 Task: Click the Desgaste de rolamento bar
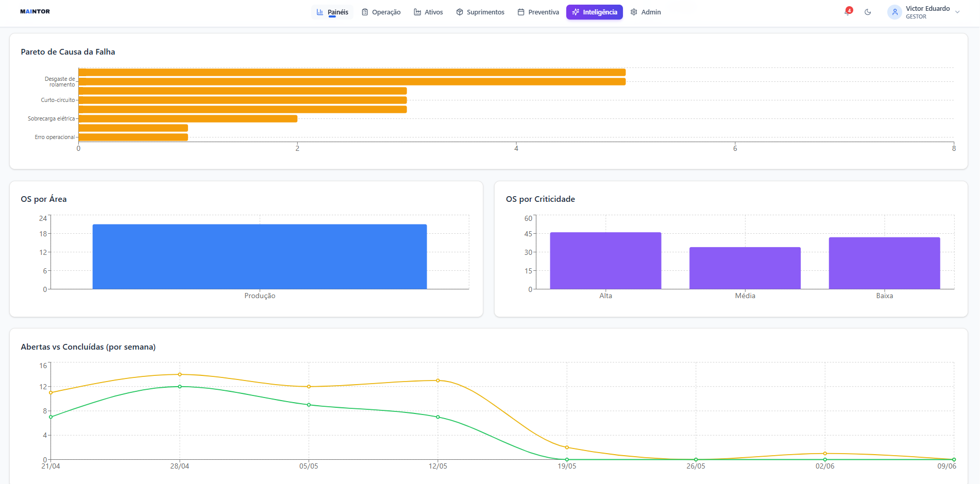coord(352,81)
